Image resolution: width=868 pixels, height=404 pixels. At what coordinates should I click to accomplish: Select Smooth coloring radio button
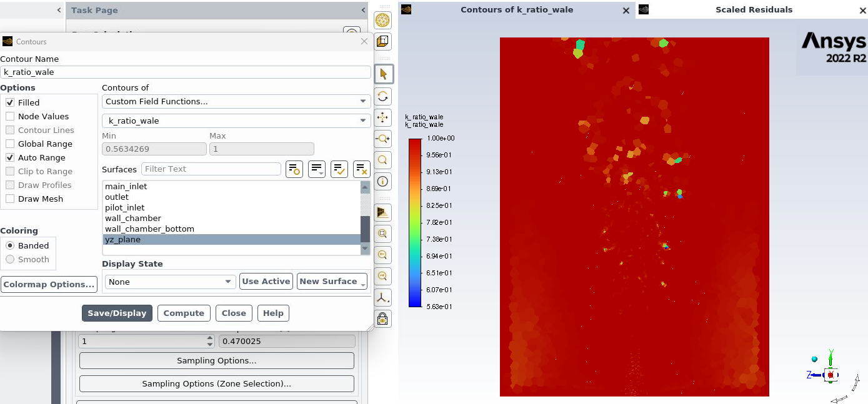pos(10,259)
